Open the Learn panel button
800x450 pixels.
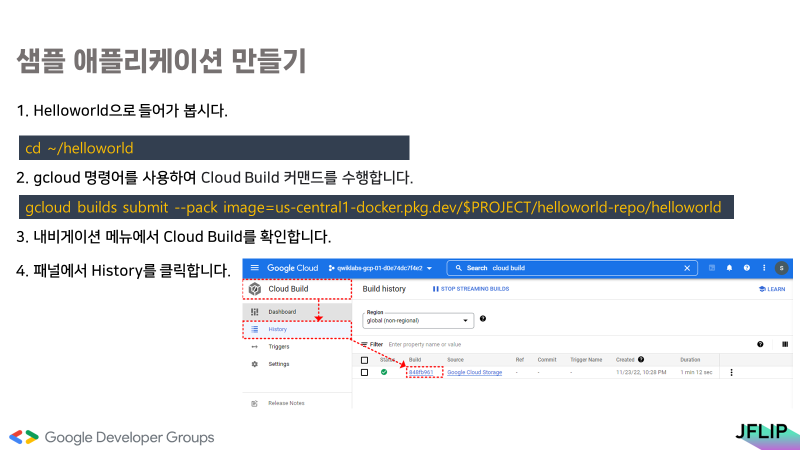[x=772, y=289]
